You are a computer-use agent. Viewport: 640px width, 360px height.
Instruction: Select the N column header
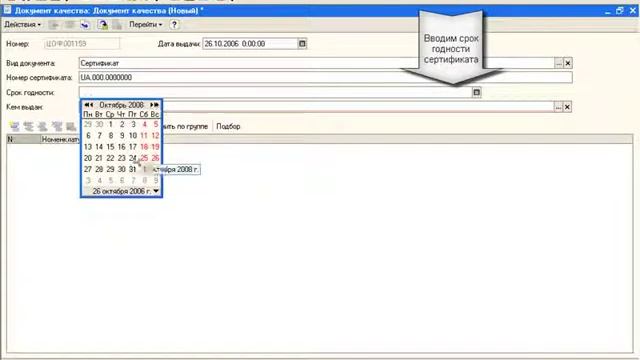click(24, 140)
